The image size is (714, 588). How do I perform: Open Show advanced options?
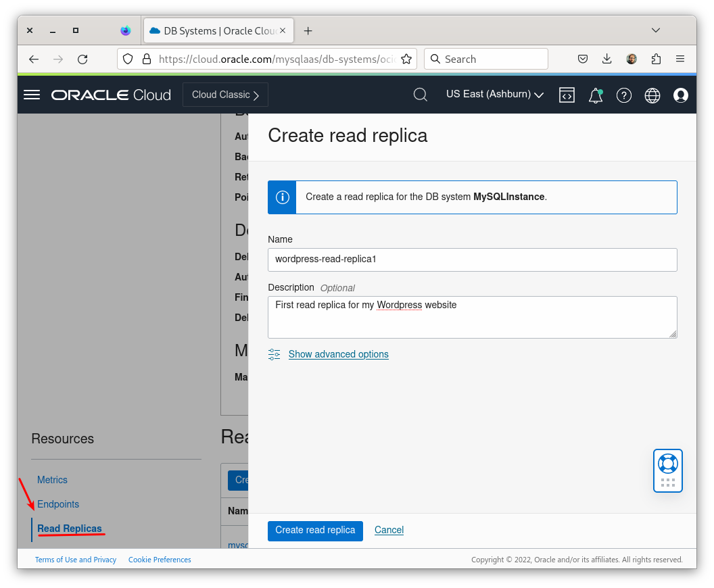(x=338, y=354)
